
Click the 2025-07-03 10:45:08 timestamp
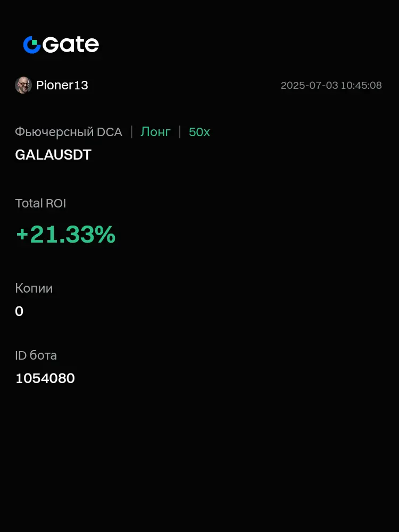coord(331,86)
